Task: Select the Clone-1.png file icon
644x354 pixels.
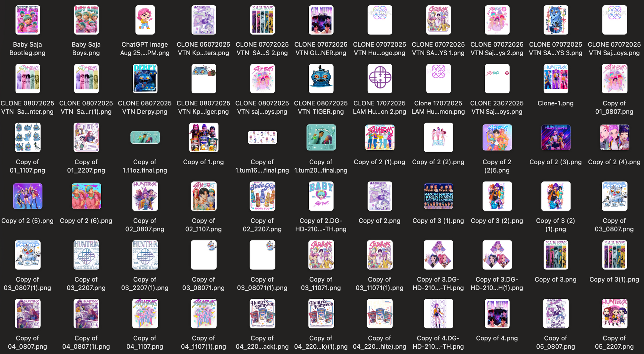Action: [555, 78]
